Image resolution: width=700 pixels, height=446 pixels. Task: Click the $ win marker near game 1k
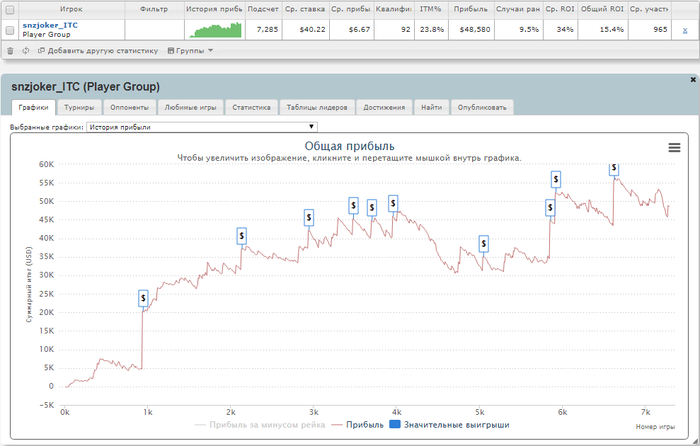click(x=143, y=298)
